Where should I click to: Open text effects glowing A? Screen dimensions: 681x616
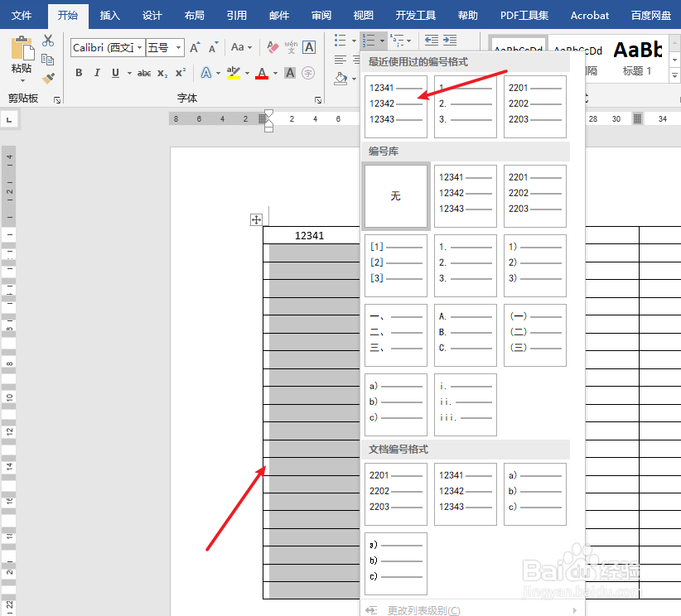pyautogui.click(x=205, y=73)
